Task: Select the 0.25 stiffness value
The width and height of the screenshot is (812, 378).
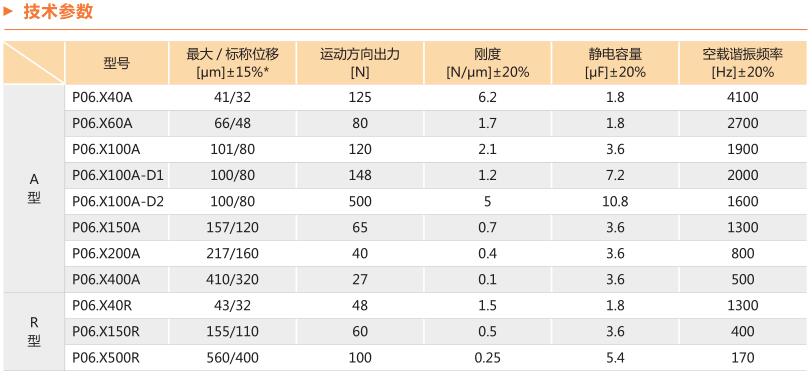Action: (x=487, y=357)
